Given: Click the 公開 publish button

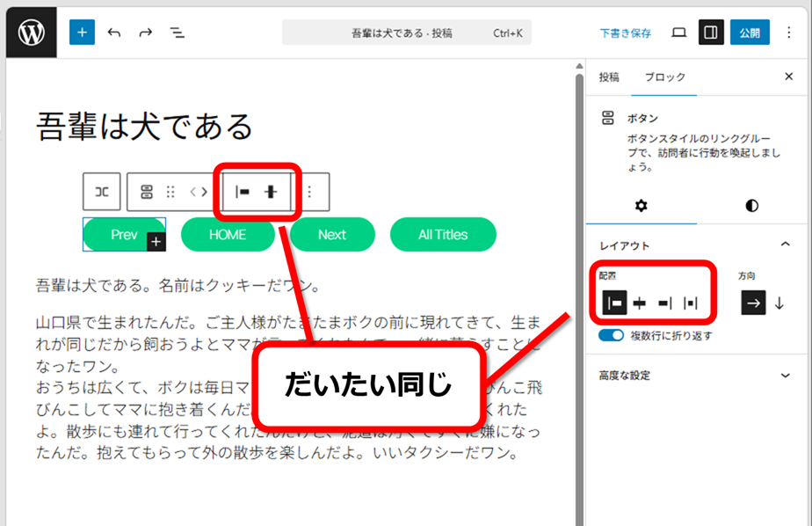Looking at the screenshot, I should click(749, 33).
